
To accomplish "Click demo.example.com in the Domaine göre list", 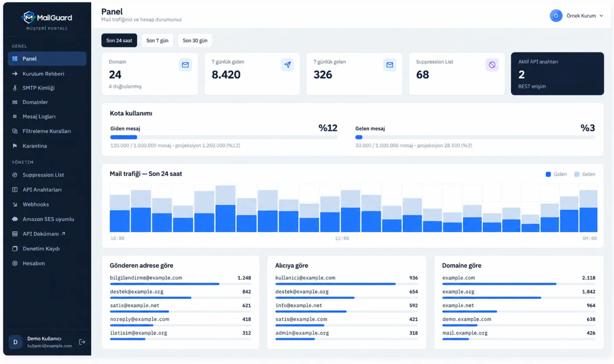I will point(467,319).
